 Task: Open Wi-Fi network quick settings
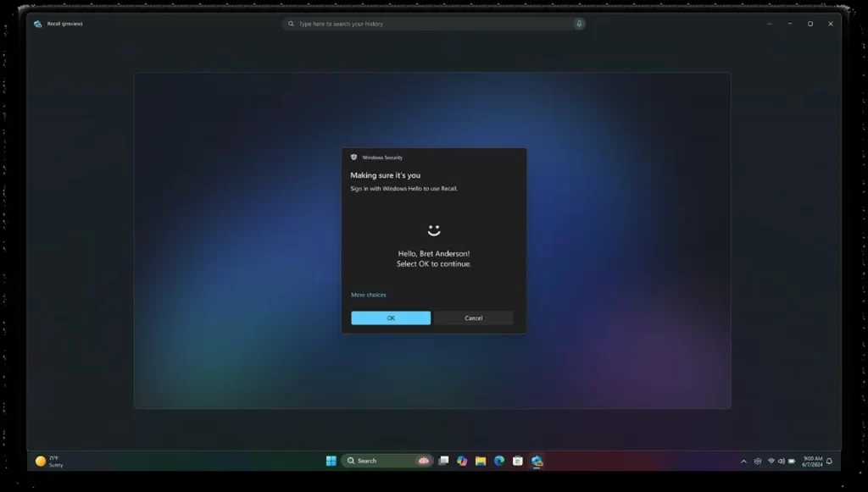771,462
